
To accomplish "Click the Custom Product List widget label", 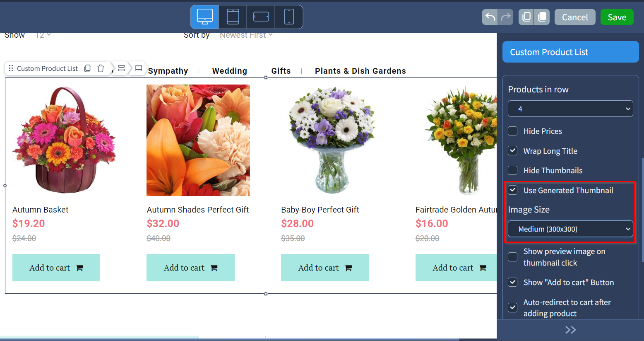I will pyautogui.click(x=47, y=68).
